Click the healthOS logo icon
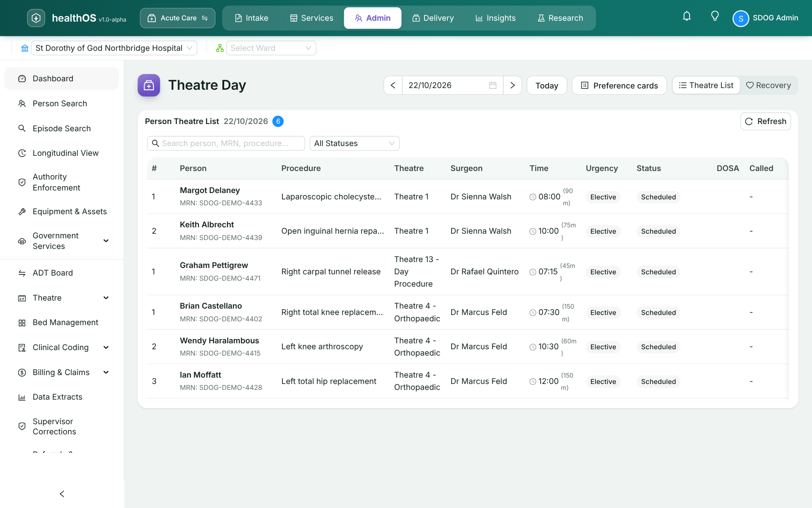The width and height of the screenshot is (812, 508). pos(36,18)
